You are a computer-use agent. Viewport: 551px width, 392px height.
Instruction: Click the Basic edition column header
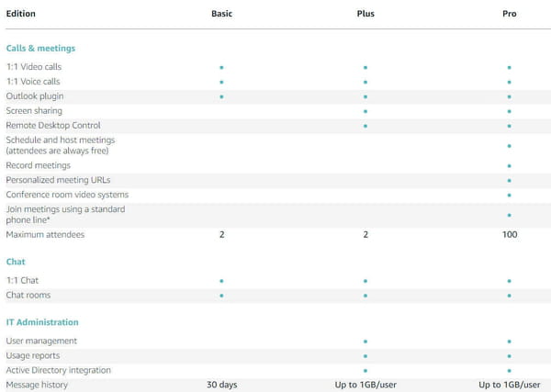point(221,14)
